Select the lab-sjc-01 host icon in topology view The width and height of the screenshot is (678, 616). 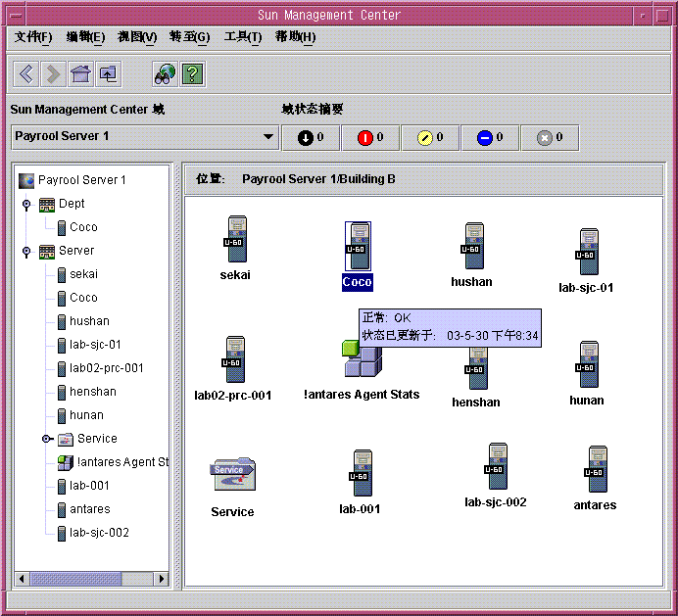[x=587, y=252]
